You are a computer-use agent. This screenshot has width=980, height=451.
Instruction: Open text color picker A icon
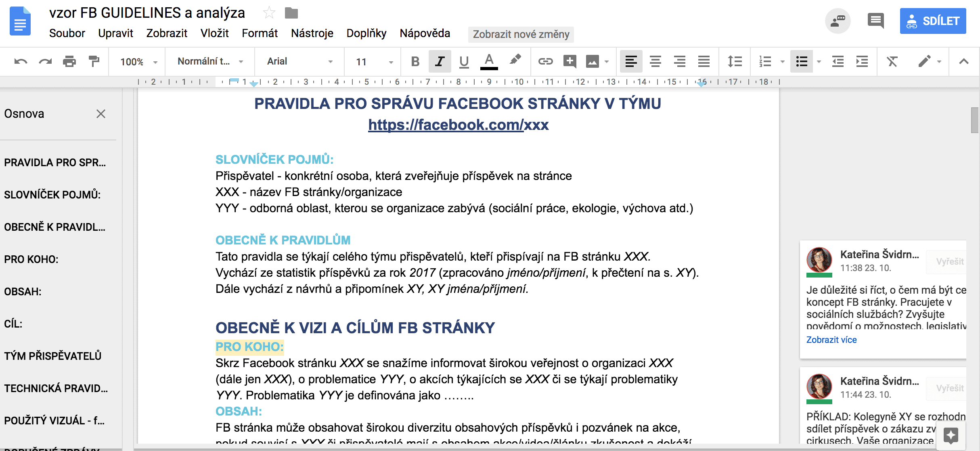489,61
